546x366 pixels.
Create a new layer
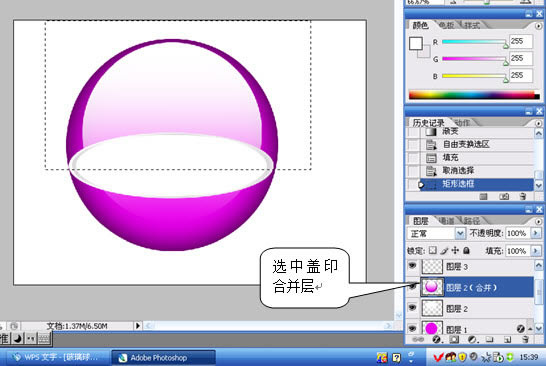click(x=507, y=339)
